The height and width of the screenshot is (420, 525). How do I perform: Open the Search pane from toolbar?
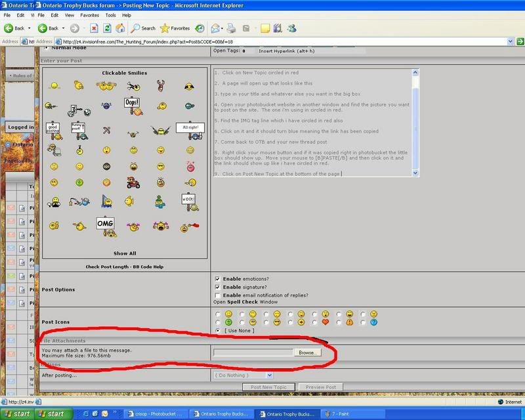143,28
